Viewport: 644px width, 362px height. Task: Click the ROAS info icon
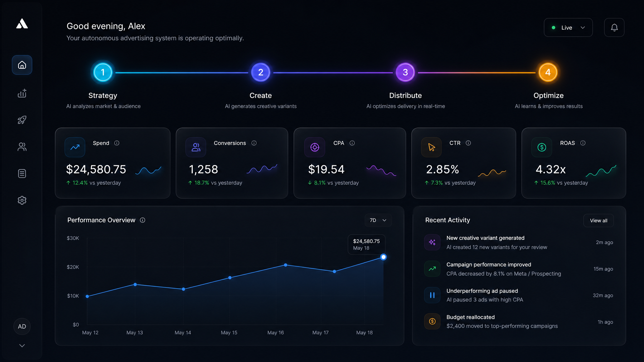tap(583, 143)
